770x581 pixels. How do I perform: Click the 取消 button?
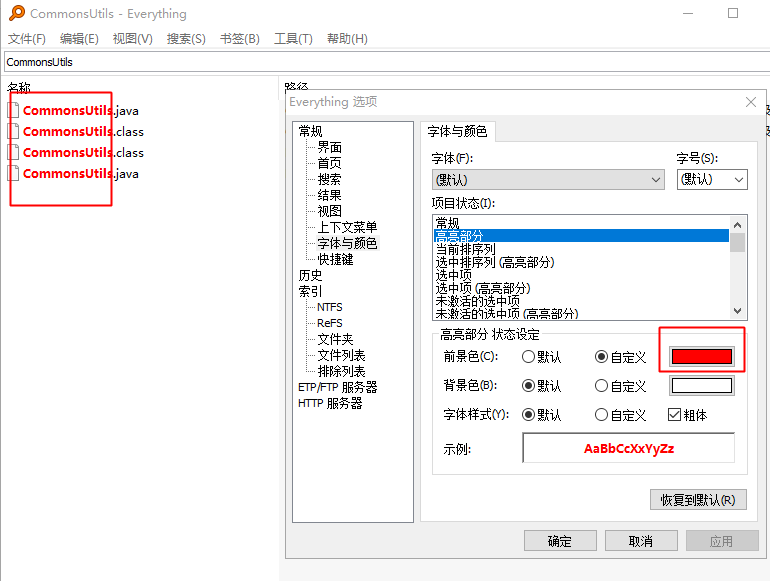641,541
